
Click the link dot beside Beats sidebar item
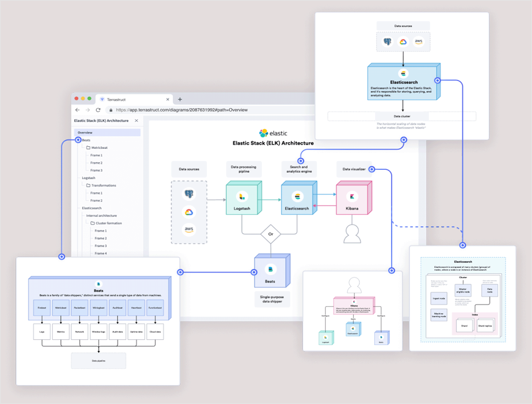(x=78, y=140)
